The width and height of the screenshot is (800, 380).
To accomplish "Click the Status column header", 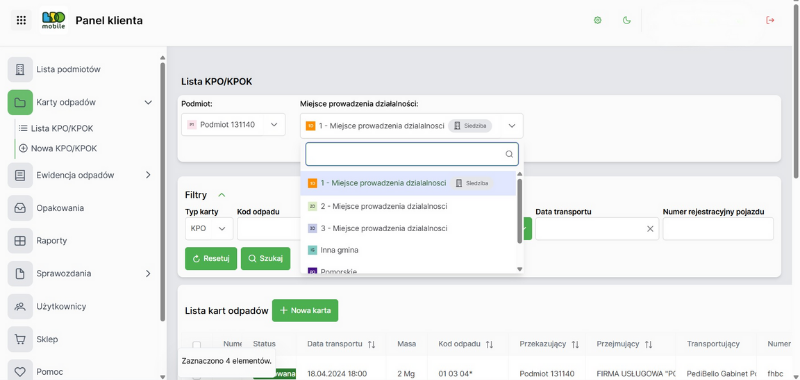I will tap(264, 344).
